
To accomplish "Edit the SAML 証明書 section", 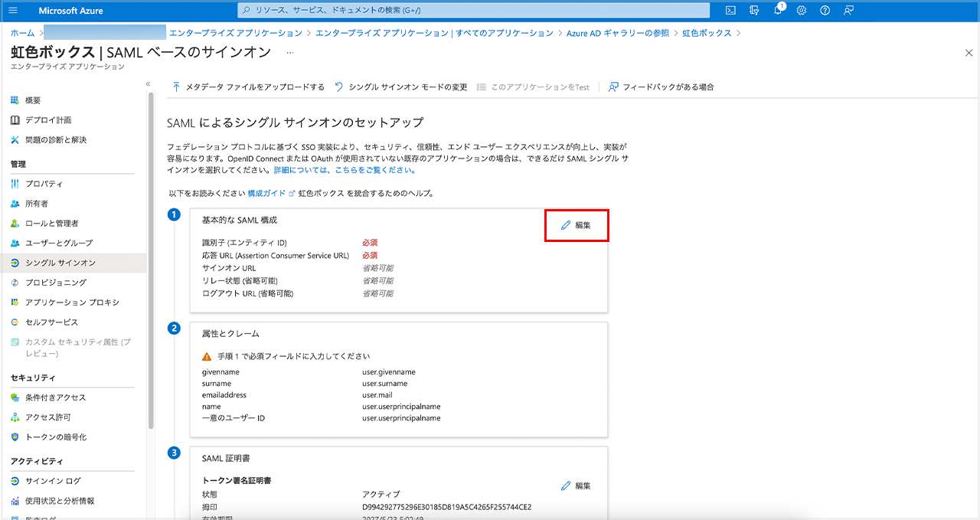I will coord(576,486).
